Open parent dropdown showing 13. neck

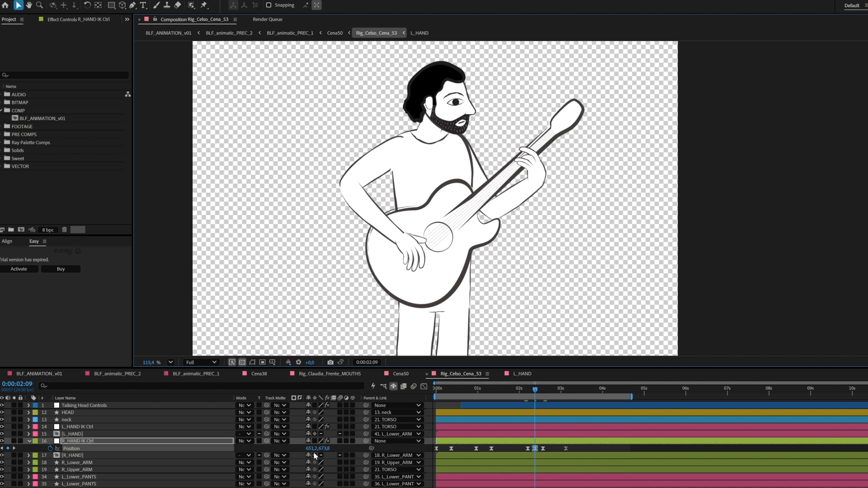tap(397, 412)
